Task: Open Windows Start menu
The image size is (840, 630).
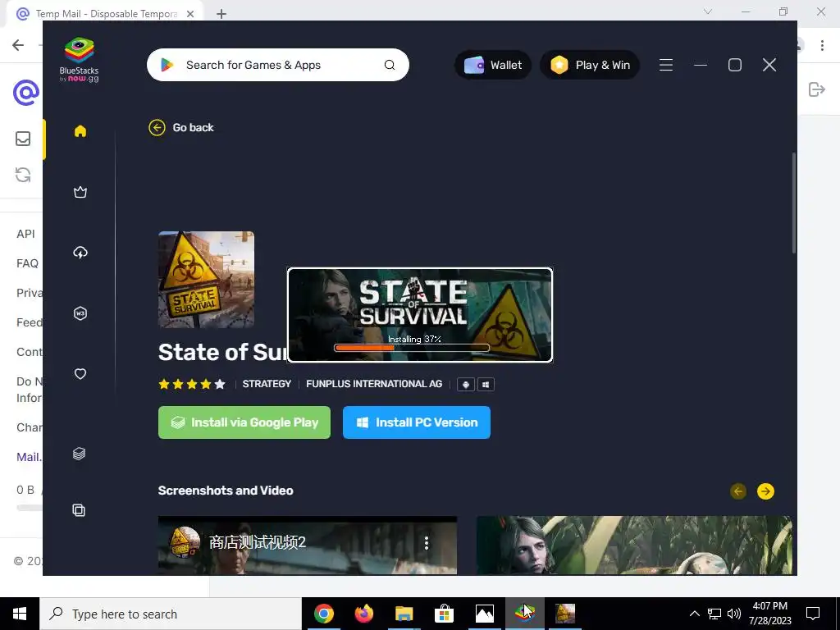Action: [x=20, y=614]
